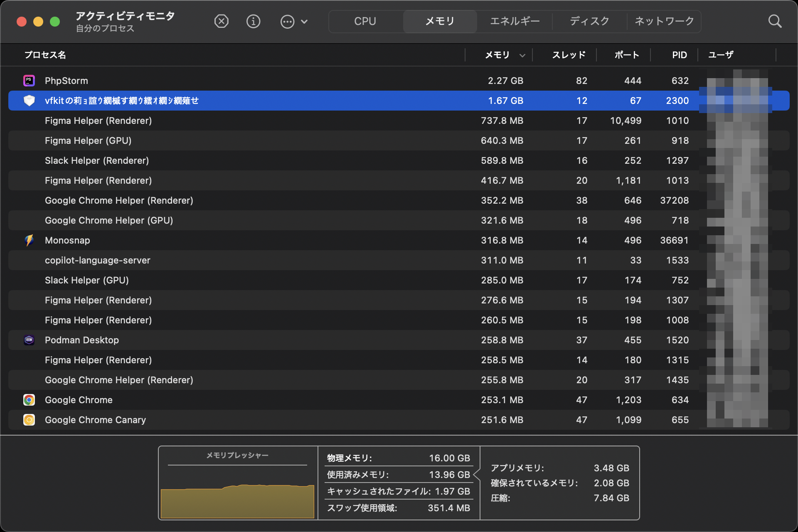Click the Google Chrome Helper (Renderer) 255.8 MB row
This screenshot has height=532, width=798.
(399, 380)
